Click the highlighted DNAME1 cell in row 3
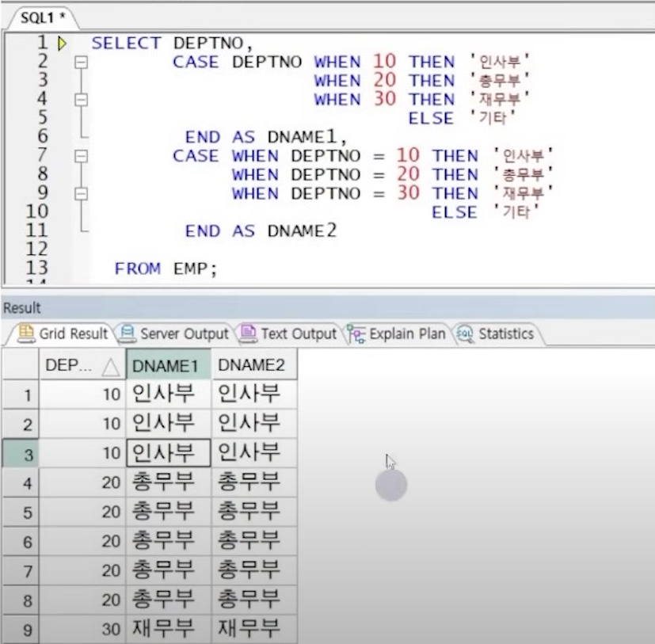655x644 pixels. [x=169, y=453]
